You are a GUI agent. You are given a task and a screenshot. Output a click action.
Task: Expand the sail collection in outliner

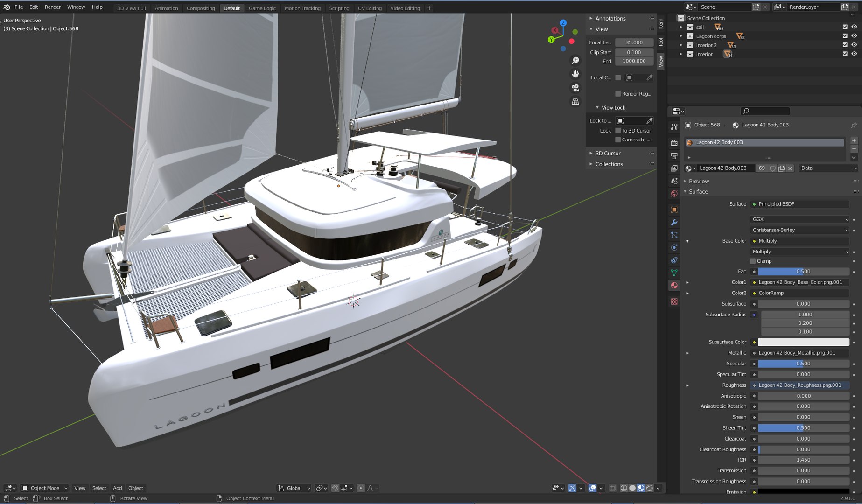[681, 27]
